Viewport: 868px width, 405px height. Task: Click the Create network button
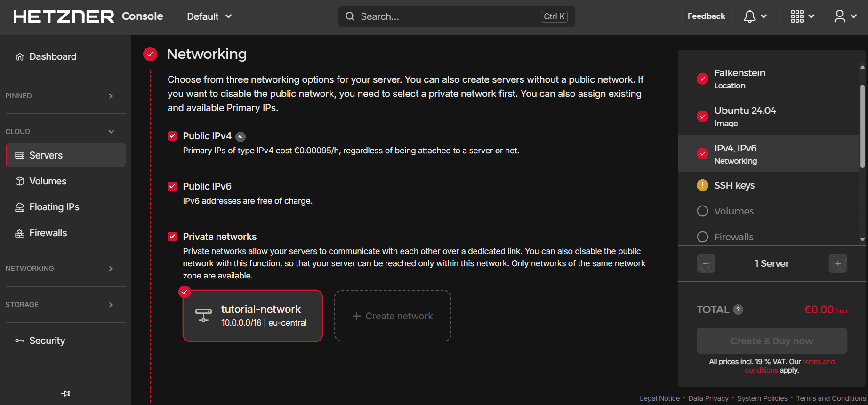tap(393, 316)
